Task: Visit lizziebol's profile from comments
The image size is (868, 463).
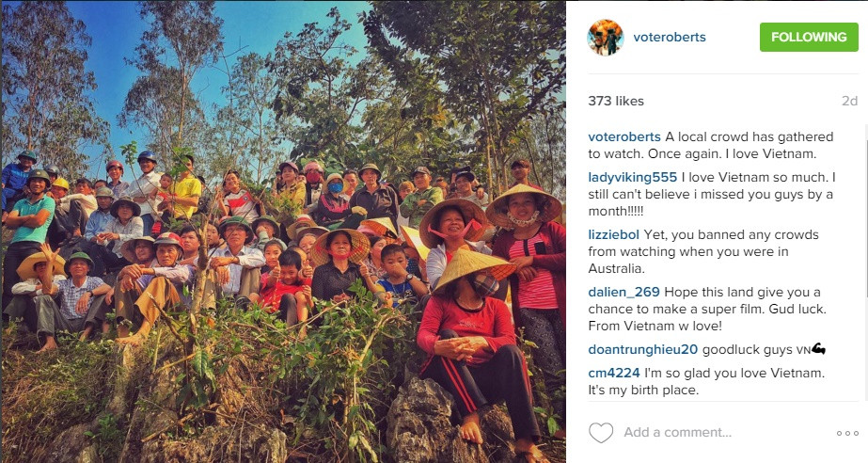Action: (x=613, y=235)
